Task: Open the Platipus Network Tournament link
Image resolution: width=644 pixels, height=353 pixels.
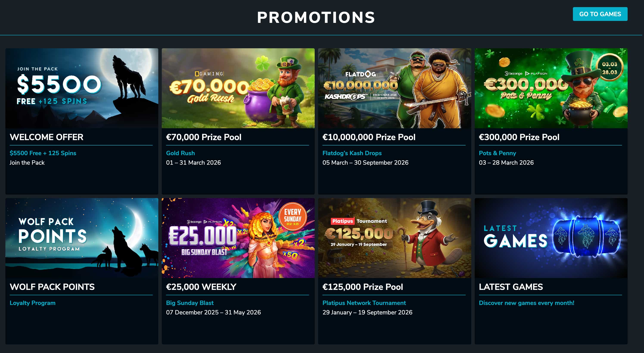Action: click(x=364, y=303)
